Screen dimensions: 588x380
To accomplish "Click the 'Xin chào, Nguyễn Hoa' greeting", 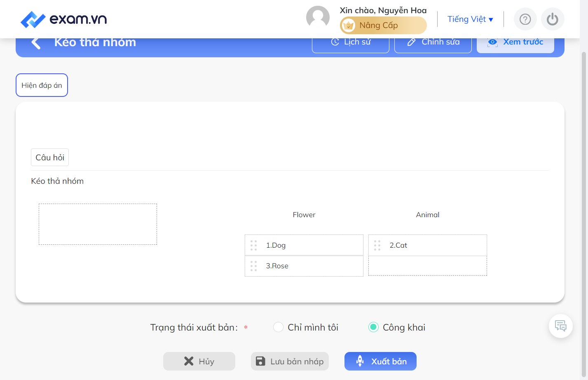I will click(383, 10).
